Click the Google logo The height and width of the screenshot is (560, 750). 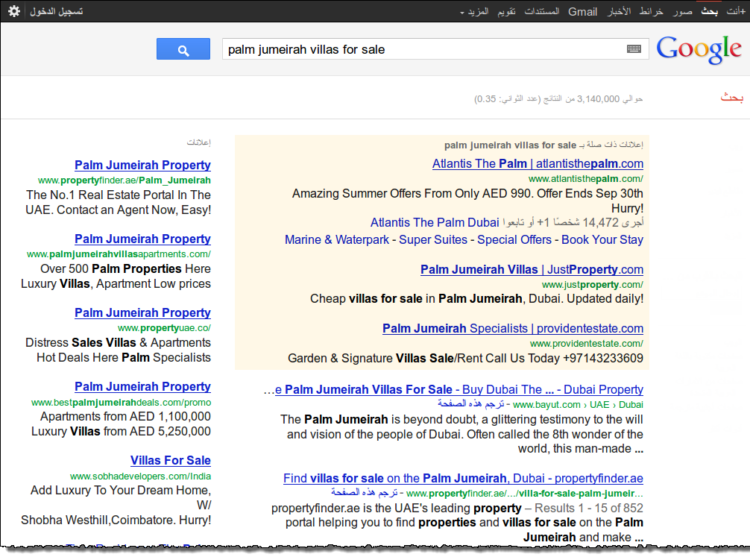(699, 48)
